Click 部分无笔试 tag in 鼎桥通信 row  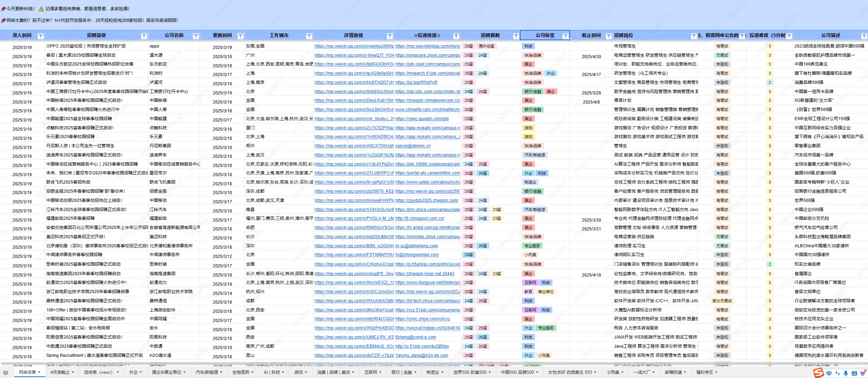(722, 301)
